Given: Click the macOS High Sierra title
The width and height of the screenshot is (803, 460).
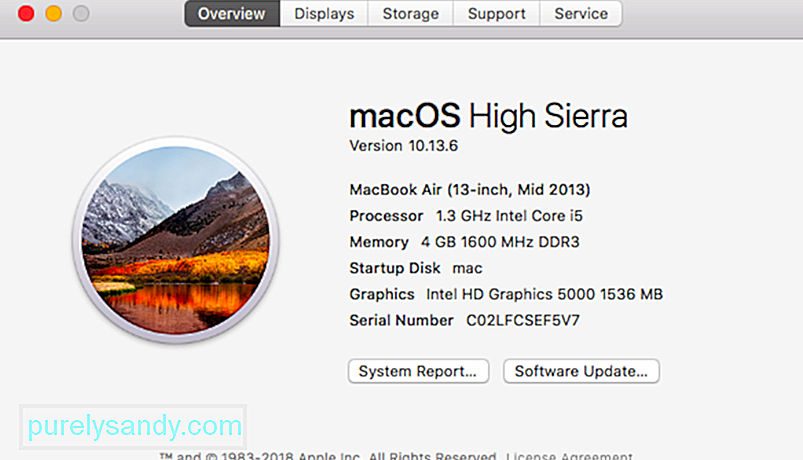Looking at the screenshot, I should pyautogui.click(x=488, y=116).
